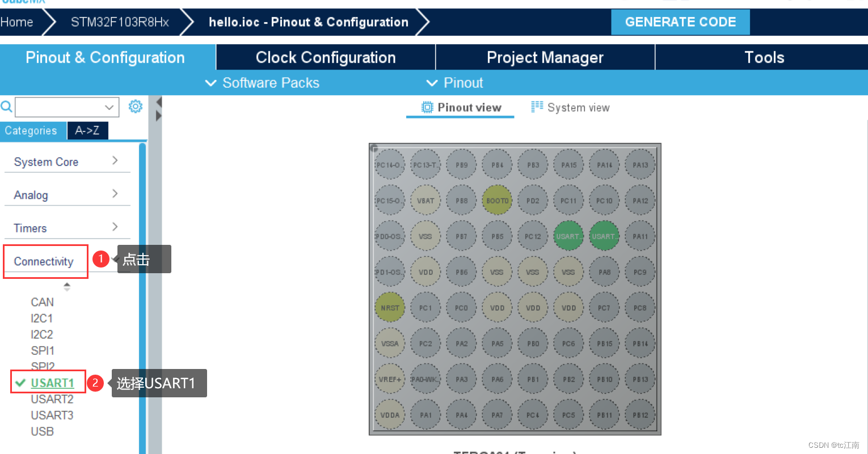Image resolution: width=868 pixels, height=454 pixels.
Task: Select the PC9 pin
Action: point(640,272)
